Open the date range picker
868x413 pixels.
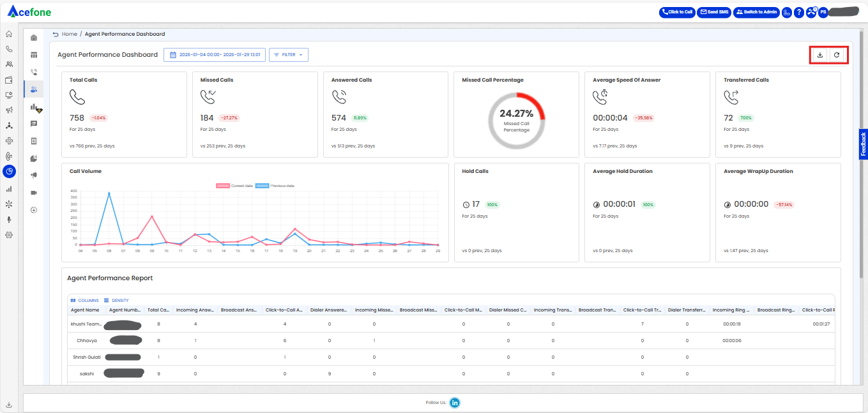click(x=214, y=55)
